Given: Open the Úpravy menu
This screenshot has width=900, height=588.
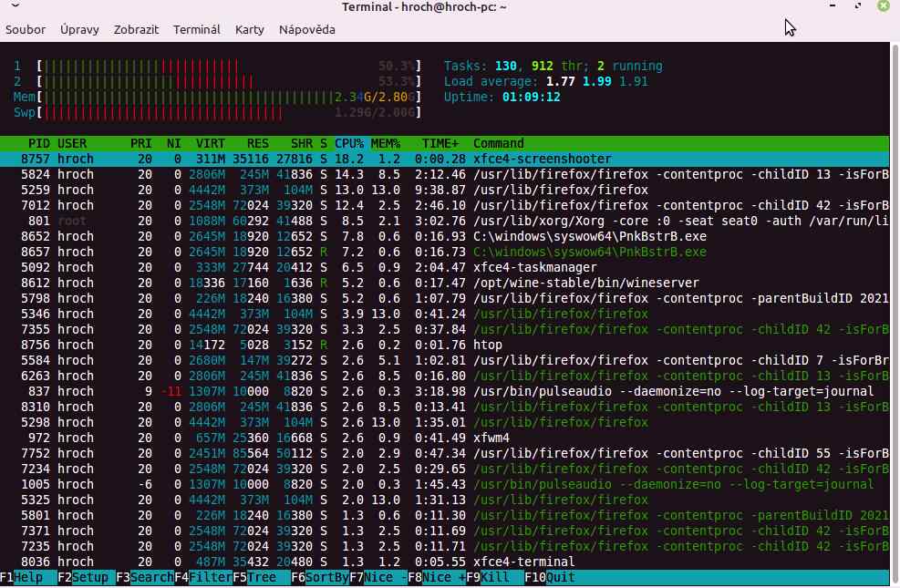Looking at the screenshot, I should (79, 29).
